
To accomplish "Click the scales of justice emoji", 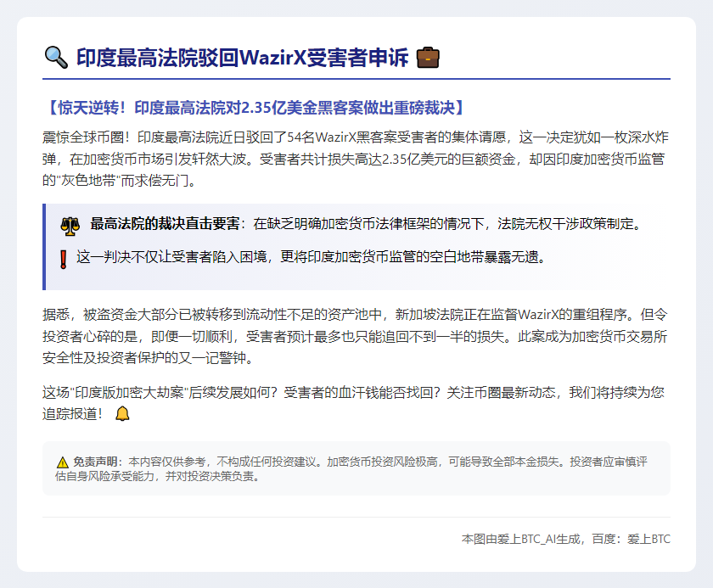I will pos(70,226).
